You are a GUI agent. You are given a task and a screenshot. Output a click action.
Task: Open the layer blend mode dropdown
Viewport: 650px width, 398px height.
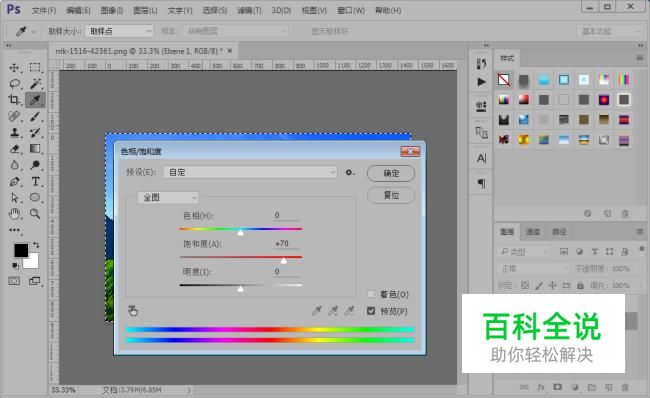pos(534,269)
